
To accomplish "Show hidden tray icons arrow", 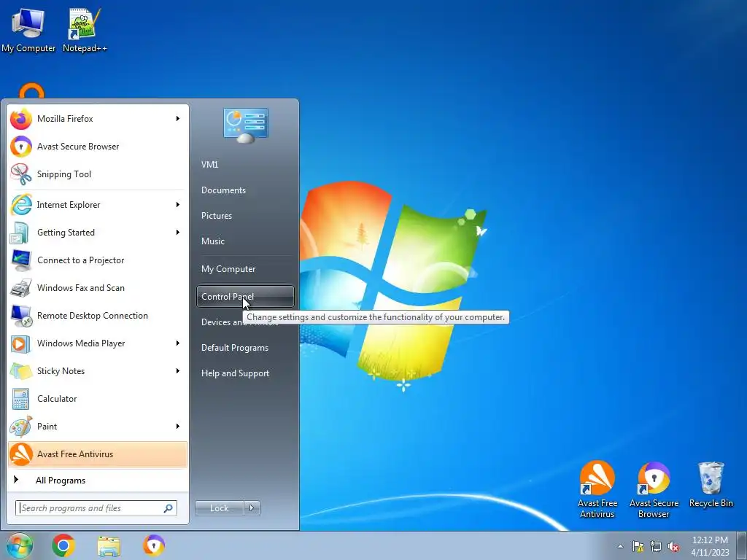I will tap(620, 546).
